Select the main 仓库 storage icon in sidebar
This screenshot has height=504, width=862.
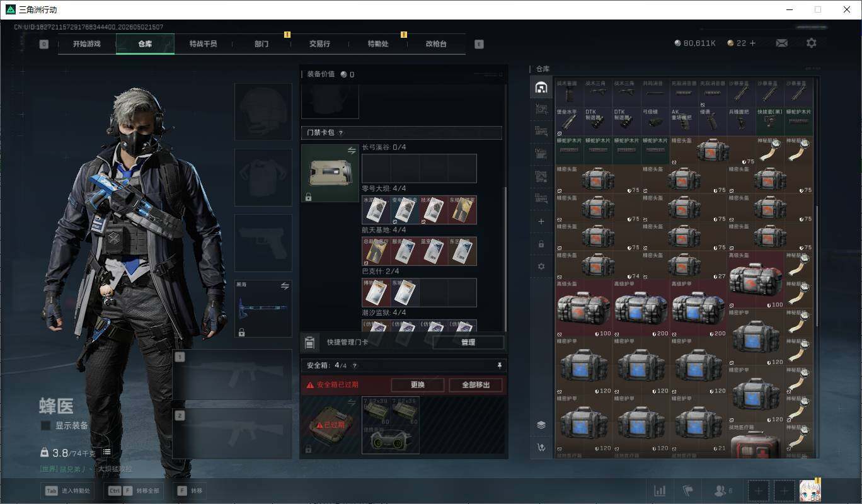tap(541, 88)
